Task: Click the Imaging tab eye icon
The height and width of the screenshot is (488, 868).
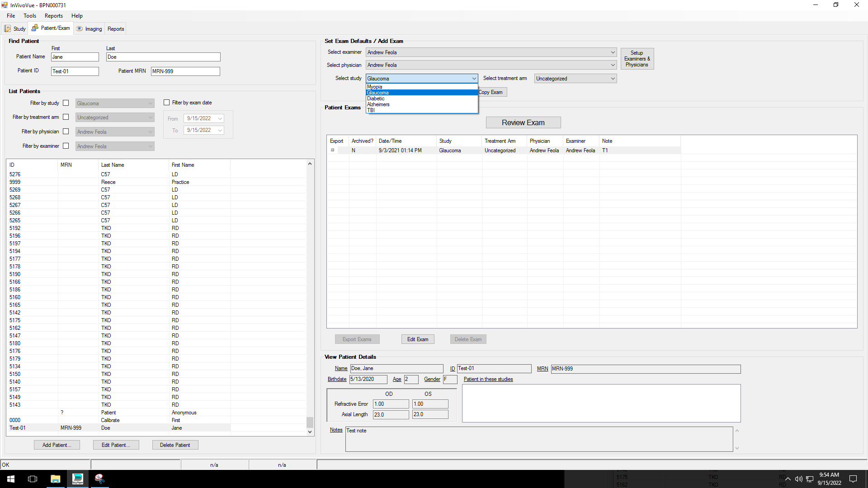Action: point(80,28)
